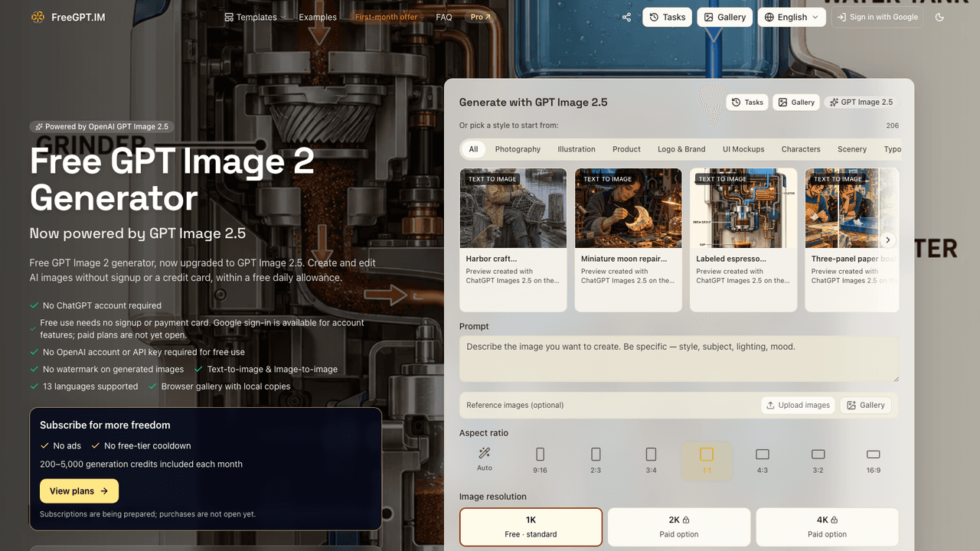Click the Upload images button
980x551 pixels.
click(799, 405)
